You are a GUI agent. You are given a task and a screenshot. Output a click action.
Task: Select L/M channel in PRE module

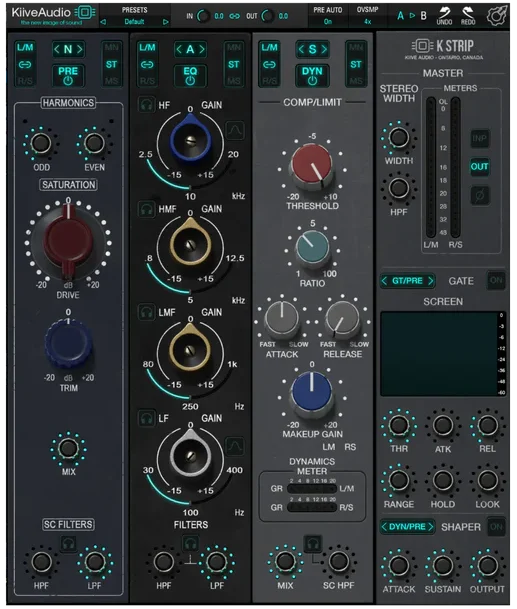(x=25, y=47)
